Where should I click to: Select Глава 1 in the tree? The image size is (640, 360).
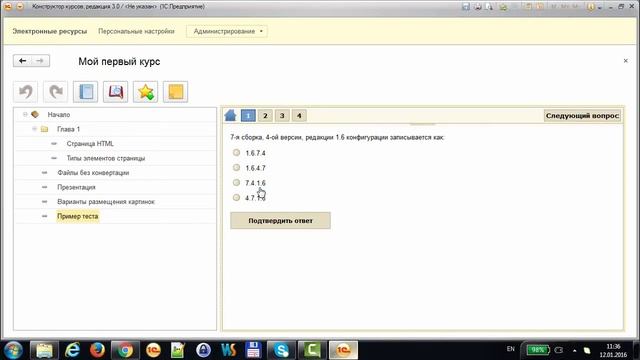pos(69,129)
